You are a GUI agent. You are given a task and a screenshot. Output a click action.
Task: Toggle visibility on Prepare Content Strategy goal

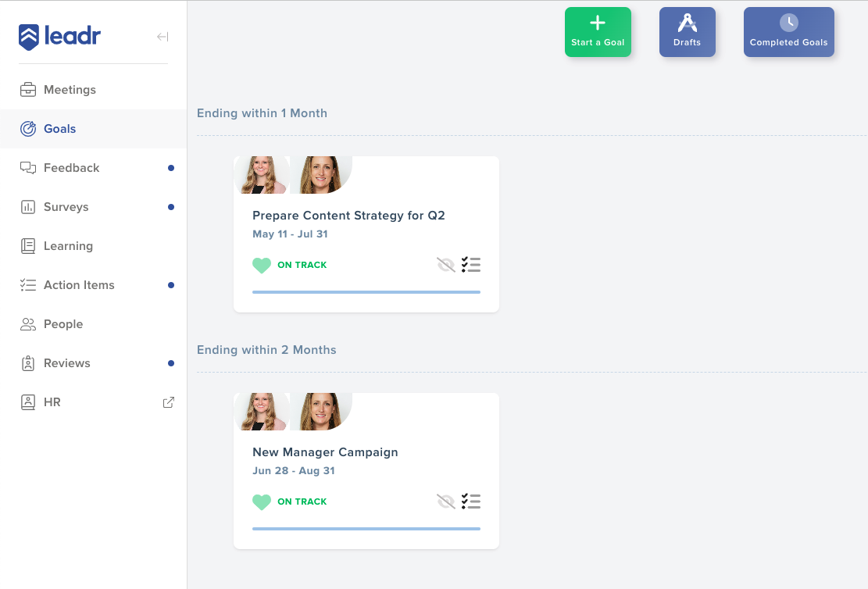point(445,265)
